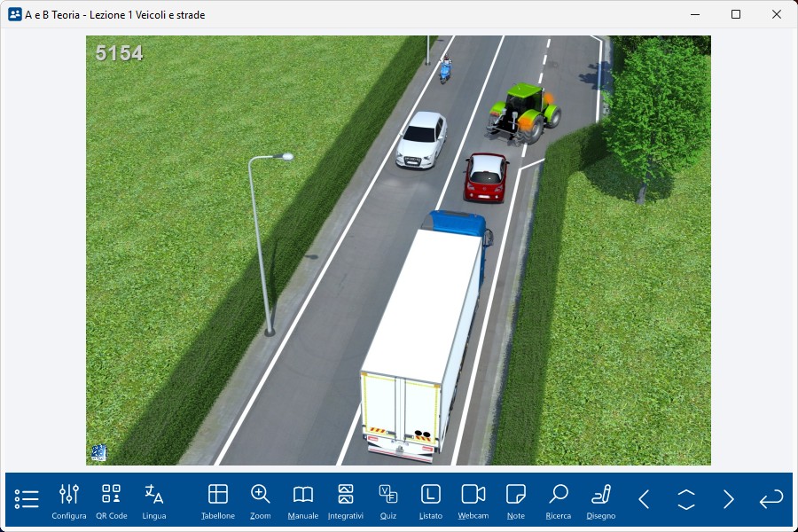Enable the Disegno drawing tool
798x532 pixels.
pyautogui.click(x=601, y=500)
